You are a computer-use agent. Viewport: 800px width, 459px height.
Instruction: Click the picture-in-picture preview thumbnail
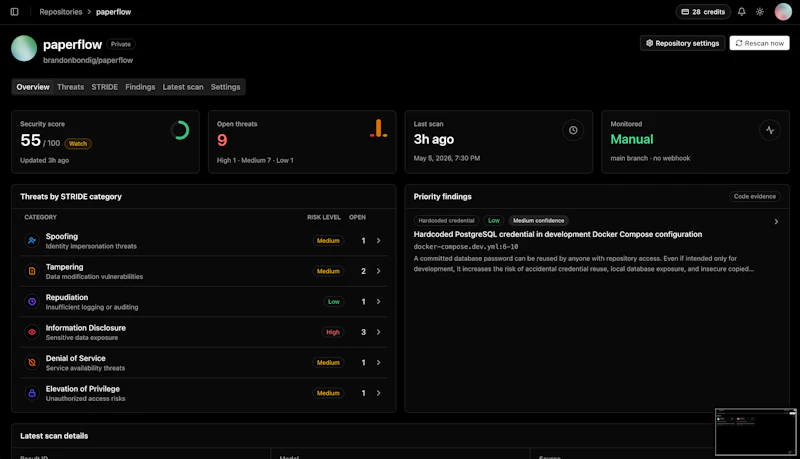(755, 431)
